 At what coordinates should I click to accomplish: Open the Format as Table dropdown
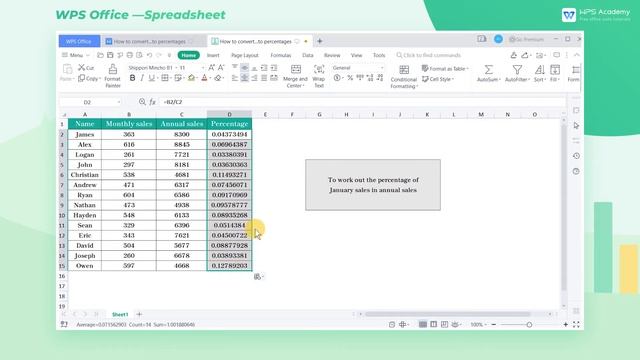click(445, 69)
